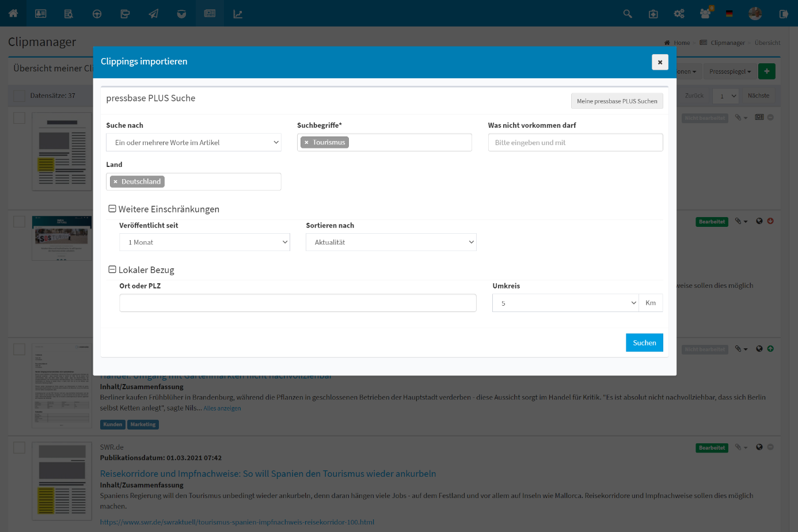Click the home icon in top navigation
This screenshot has height=532, width=798.
13,13
